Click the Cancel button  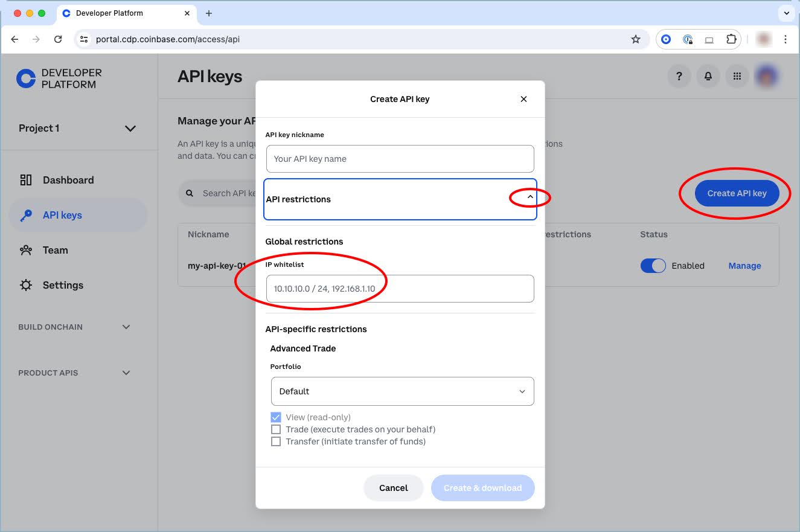coord(393,488)
